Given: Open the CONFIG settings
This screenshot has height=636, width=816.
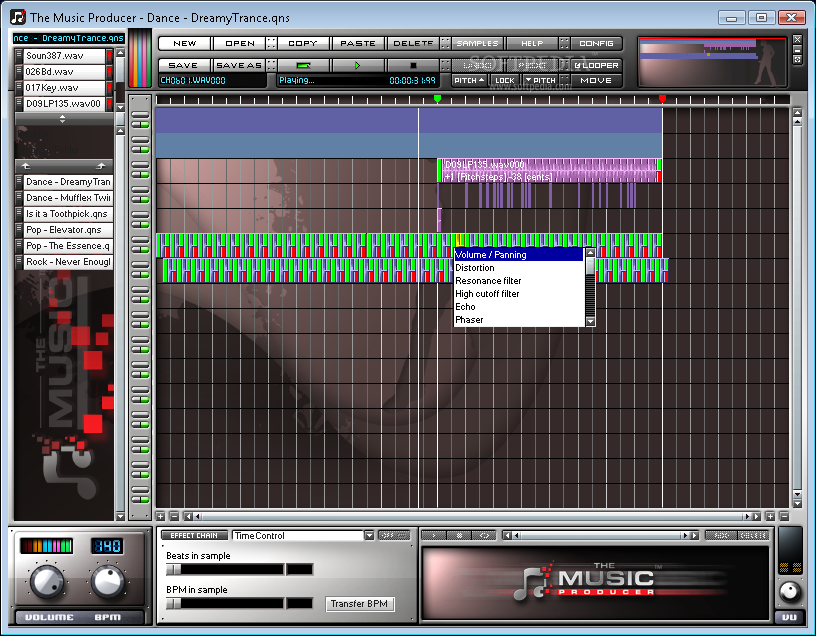Looking at the screenshot, I should (596, 44).
